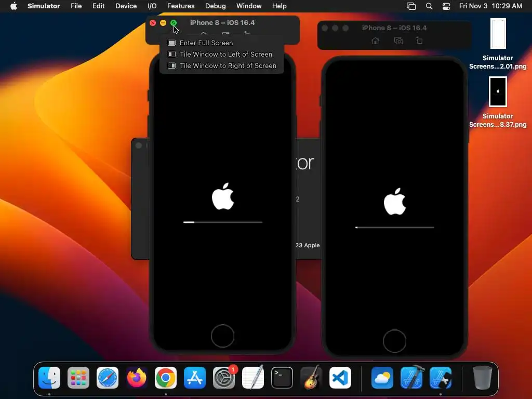Open Trash from the Dock
Image resolution: width=532 pixels, height=399 pixels.
(x=483, y=378)
